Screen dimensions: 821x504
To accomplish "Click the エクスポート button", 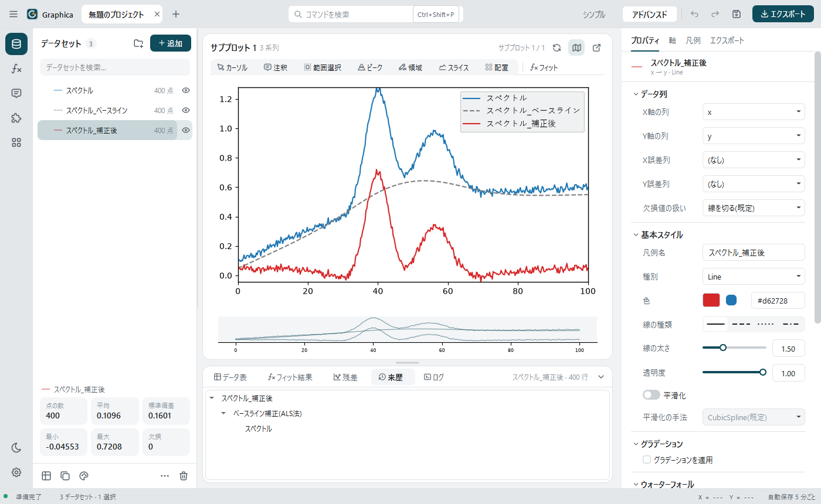I will pos(783,14).
